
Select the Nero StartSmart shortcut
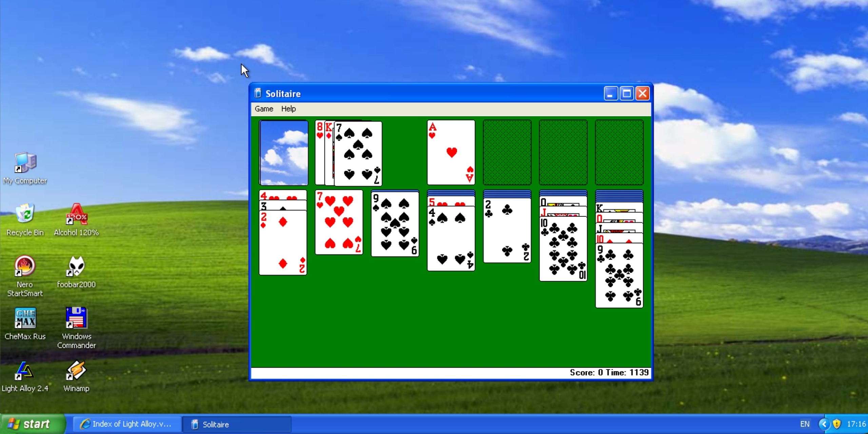(x=25, y=276)
